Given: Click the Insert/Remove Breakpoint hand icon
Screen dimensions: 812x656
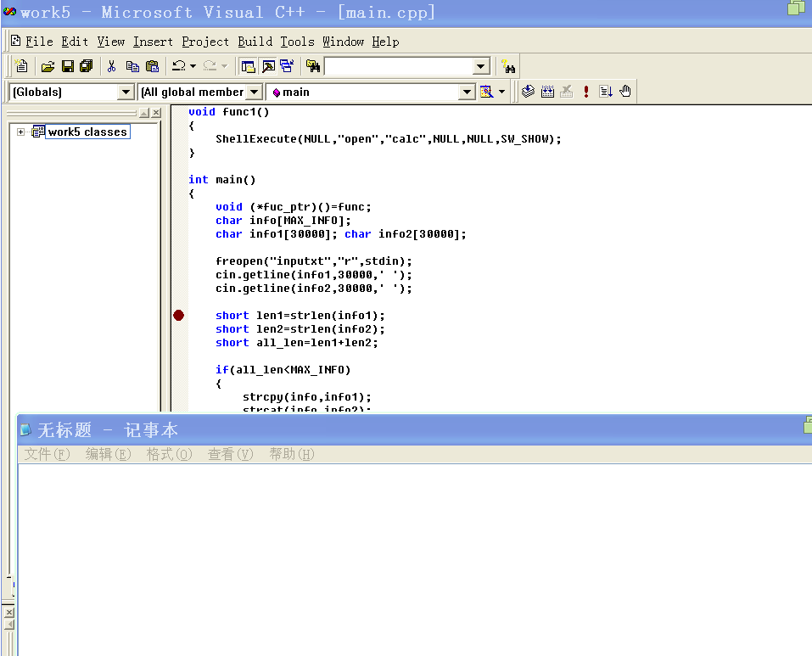Looking at the screenshot, I should (624, 91).
